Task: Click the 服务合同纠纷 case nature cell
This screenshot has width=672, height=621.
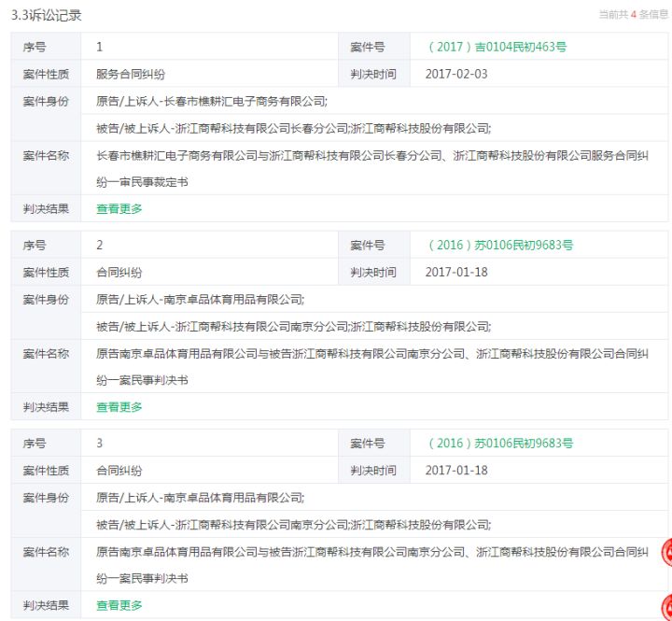Action: (x=131, y=74)
